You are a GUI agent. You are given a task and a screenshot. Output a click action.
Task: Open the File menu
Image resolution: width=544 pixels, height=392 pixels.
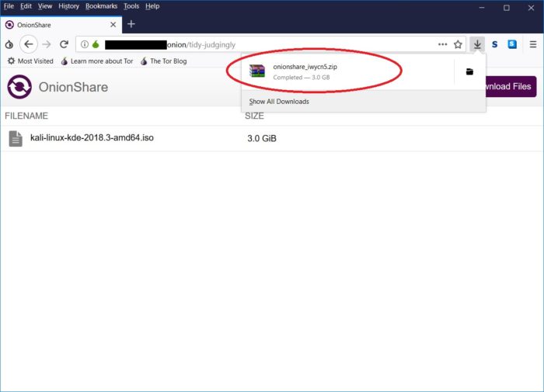[x=9, y=6]
